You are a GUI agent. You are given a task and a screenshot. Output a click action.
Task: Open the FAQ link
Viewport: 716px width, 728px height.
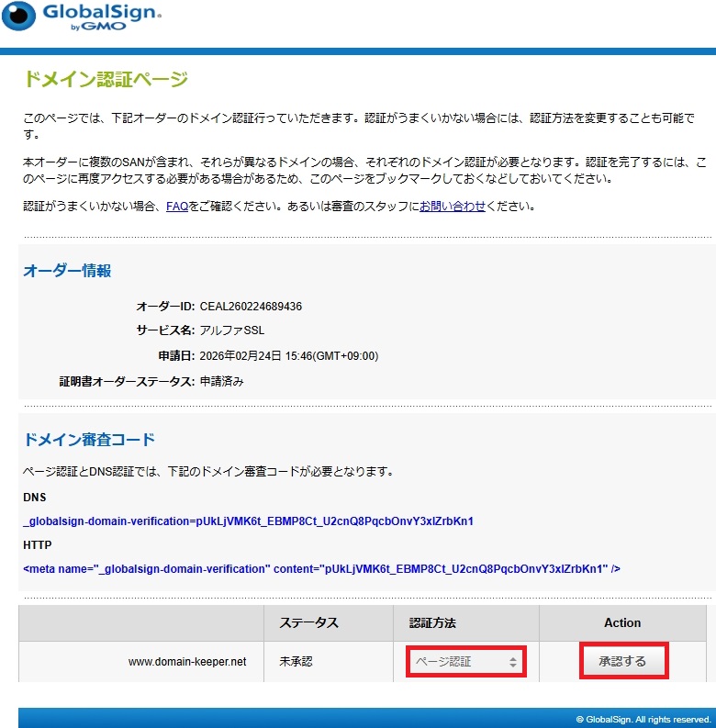pos(177,207)
